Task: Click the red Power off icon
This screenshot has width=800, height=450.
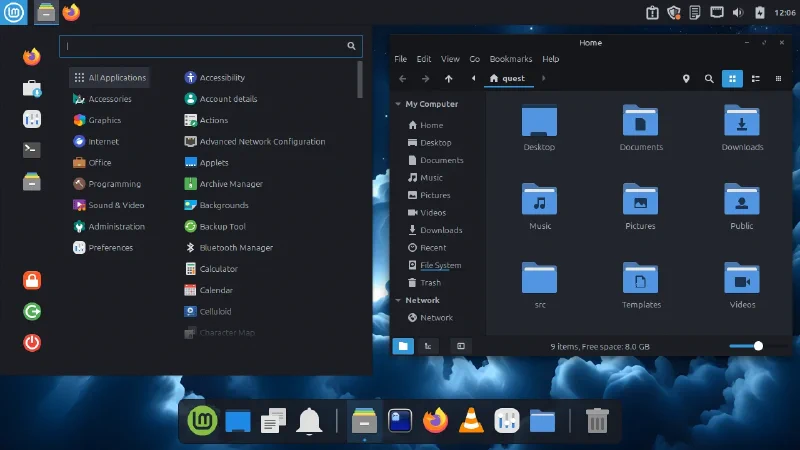Action: (32, 342)
